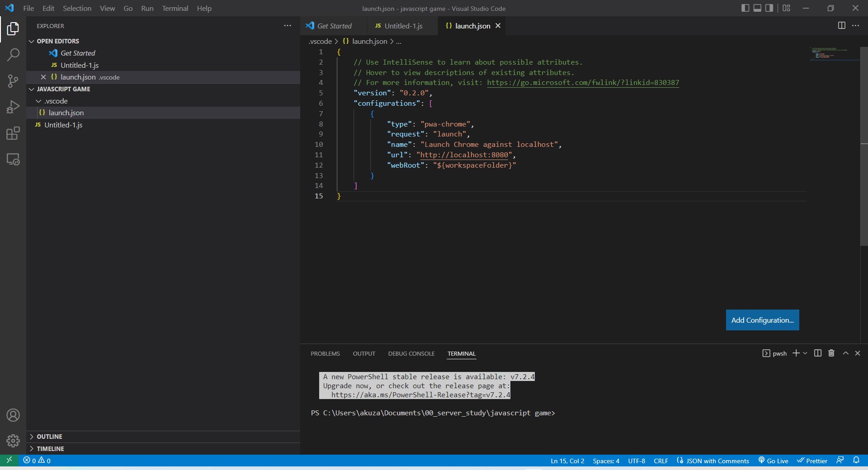Select pwsh terminal shell indicator
Viewport: 868px width, 470px height.
pyautogui.click(x=774, y=353)
